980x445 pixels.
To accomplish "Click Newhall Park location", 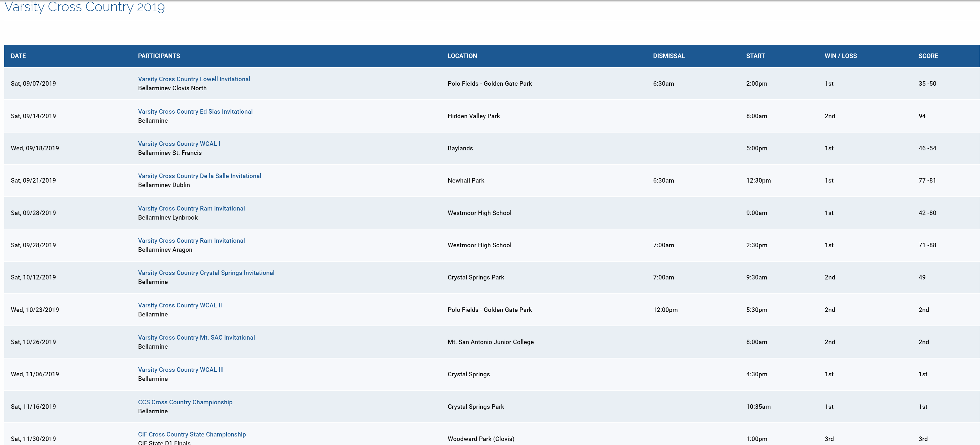I will 466,181.
